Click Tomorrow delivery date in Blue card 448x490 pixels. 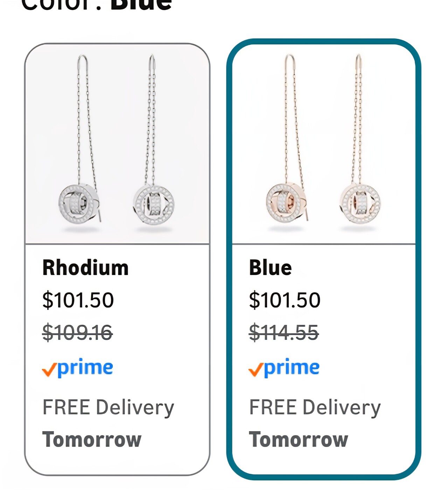click(x=298, y=440)
